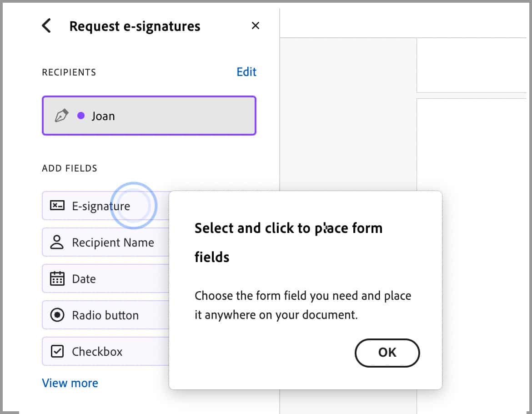This screenshot has width=532, height=414.
Task: Open the recipients editor via Edit
Action: 246,71
